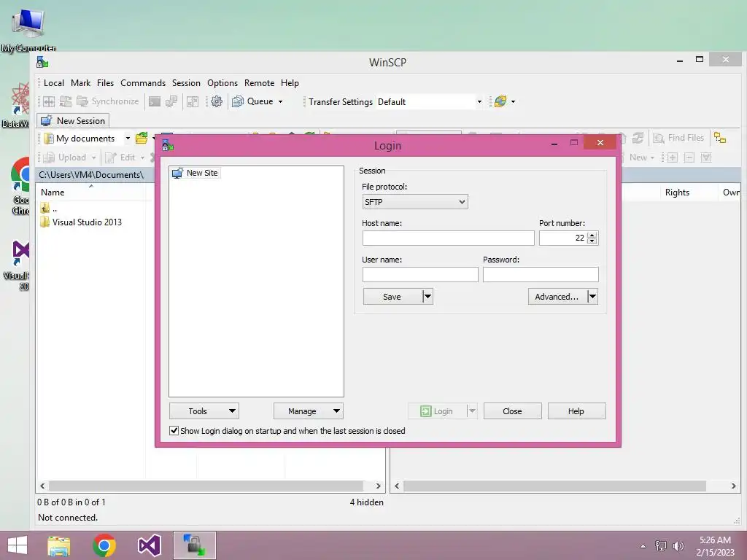Click the Compare directories toolbar icon

tap(49, 101)
